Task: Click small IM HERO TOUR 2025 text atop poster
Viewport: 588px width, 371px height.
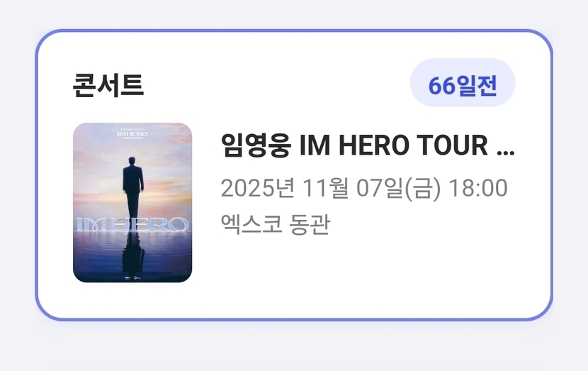Action: pos(132,133)
